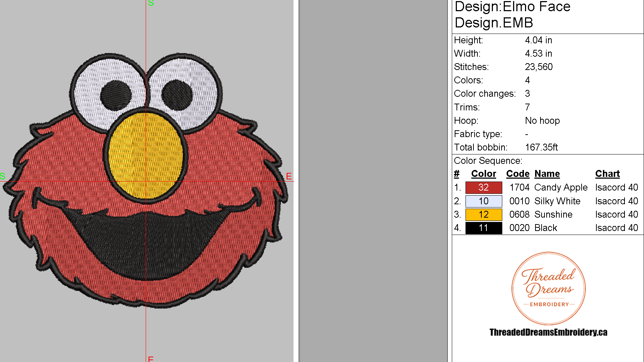
Task: Click the 'Code' column header
Action: (518, 174)
